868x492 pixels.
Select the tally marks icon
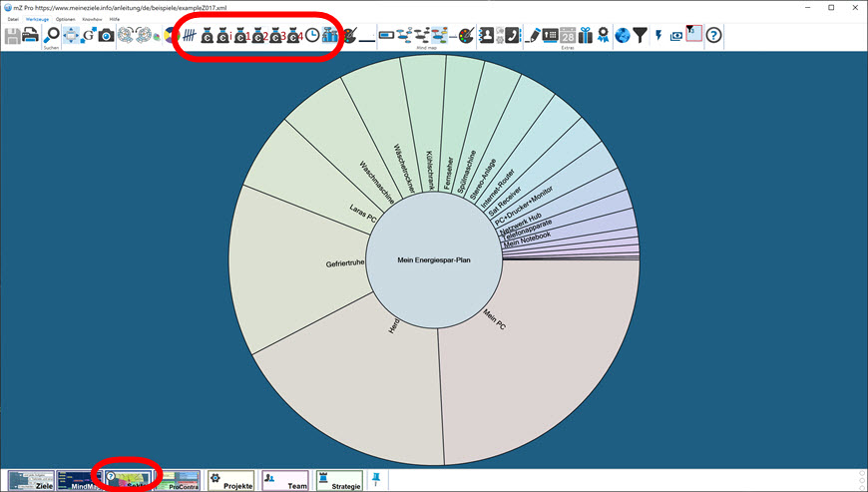[x=189, y=36]
